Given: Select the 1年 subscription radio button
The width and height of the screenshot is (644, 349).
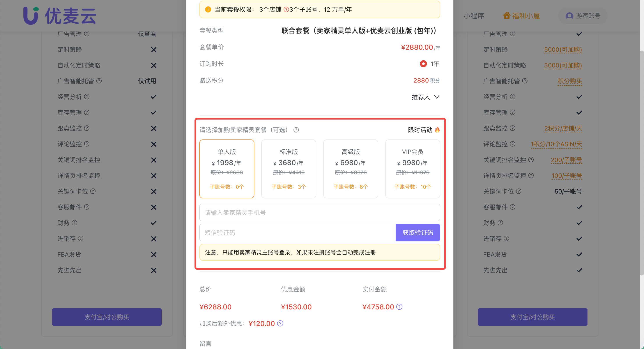Looking at the screenshot, I should point(423,64).
